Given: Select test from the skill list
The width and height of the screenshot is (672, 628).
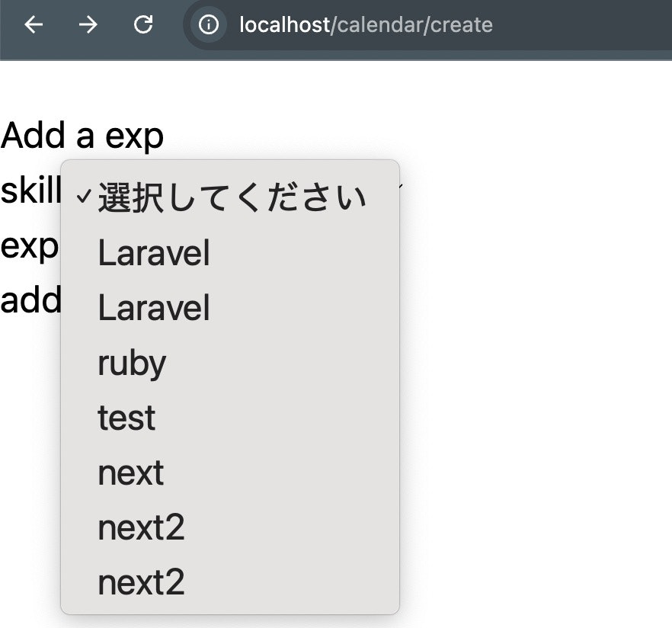Looking at the screenshot, I should [230, 418].
